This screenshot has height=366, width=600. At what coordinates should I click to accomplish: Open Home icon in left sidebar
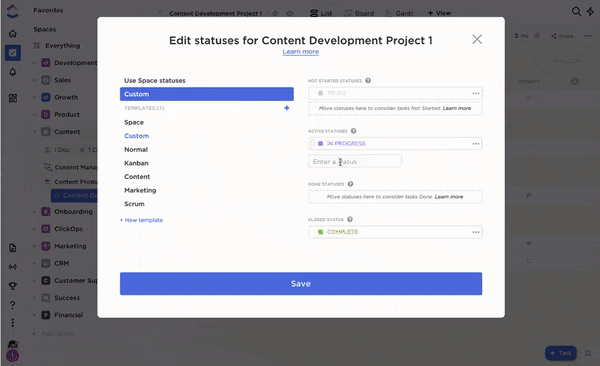[x=13, y=34]
